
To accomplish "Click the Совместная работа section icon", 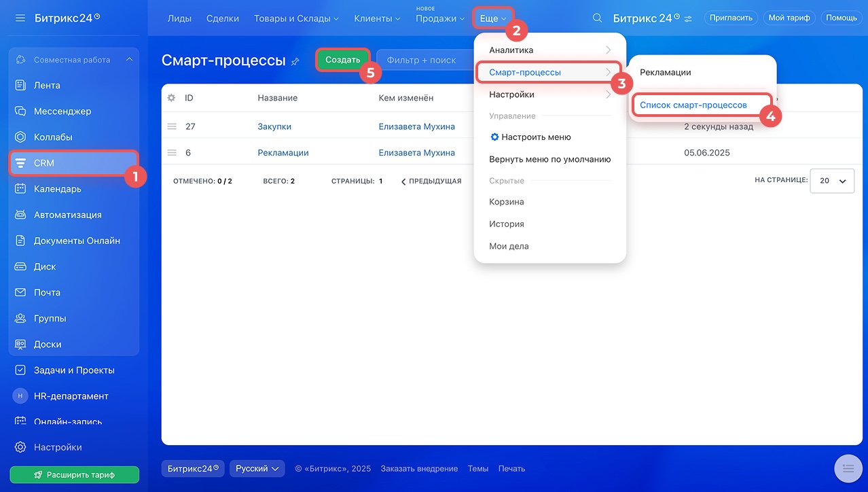I will click(20, 60).
